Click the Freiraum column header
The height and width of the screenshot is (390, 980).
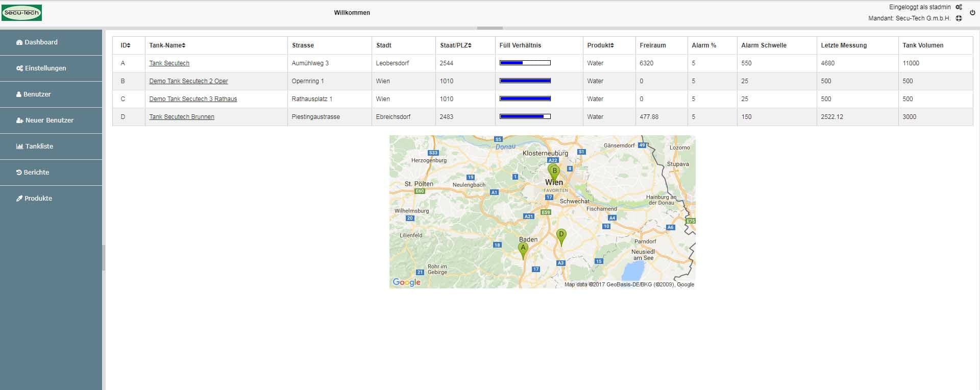[x=653, y=45]
